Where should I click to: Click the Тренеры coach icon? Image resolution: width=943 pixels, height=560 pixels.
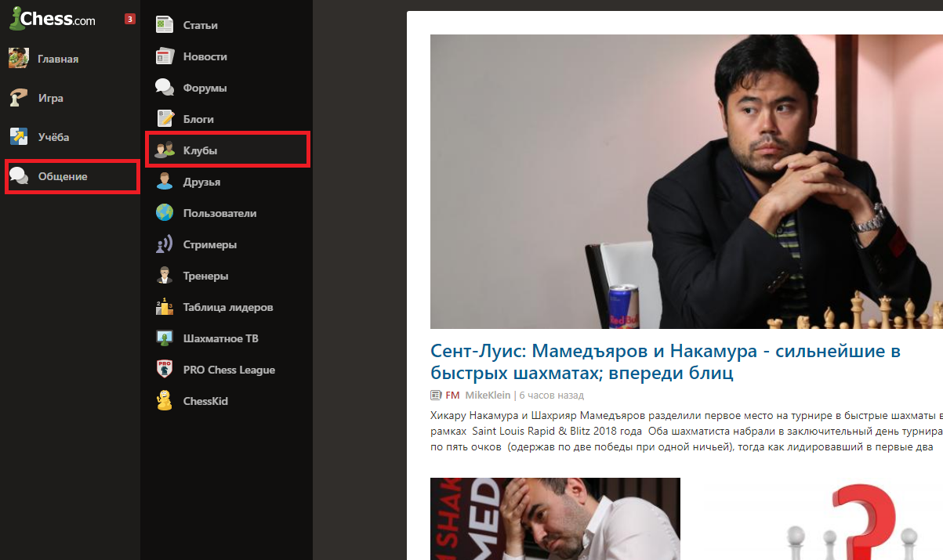click(165, 276)
